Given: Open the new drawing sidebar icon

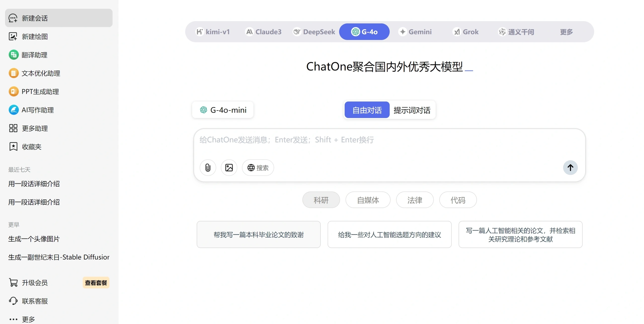Looking at the screenshot, I should 13,36.
